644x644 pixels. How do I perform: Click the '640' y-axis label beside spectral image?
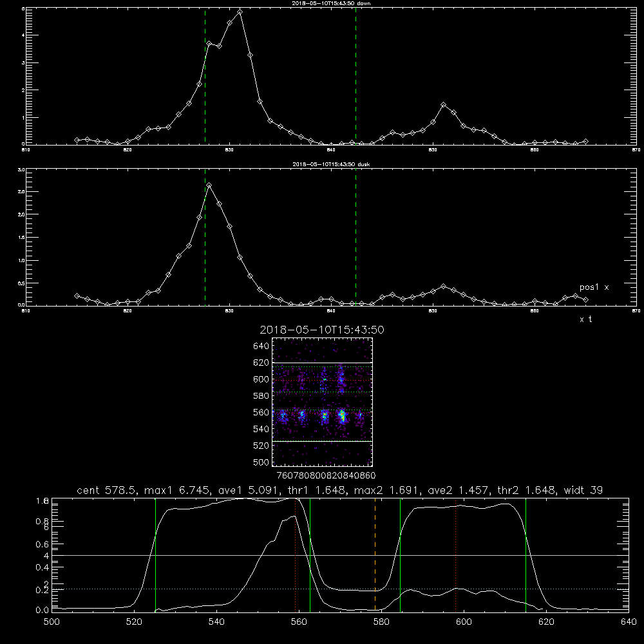(x=261, y=346)
